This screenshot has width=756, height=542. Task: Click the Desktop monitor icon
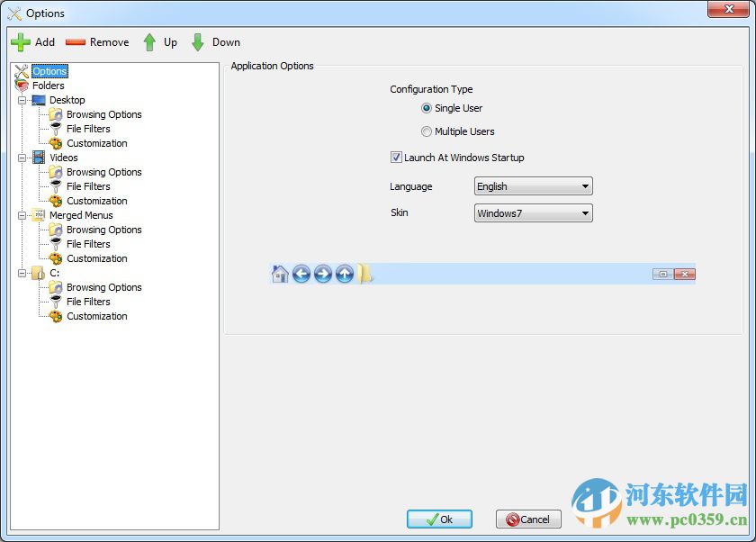click(39, 100)
